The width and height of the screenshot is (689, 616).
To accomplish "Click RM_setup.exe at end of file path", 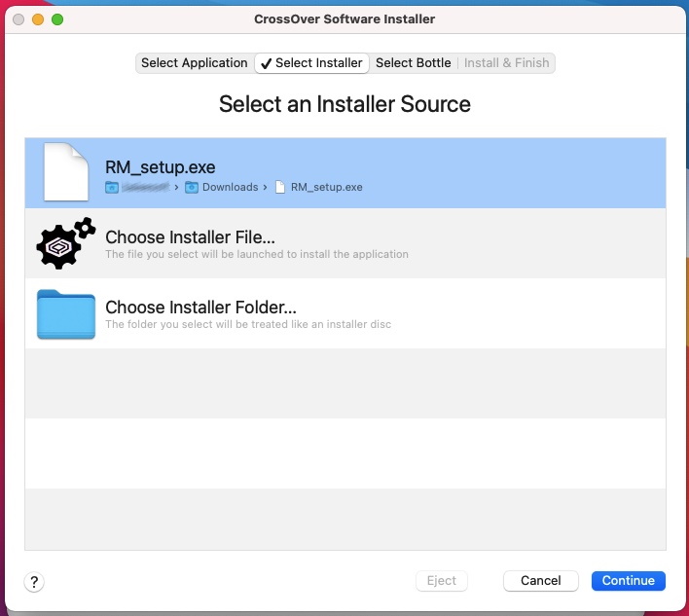I will click(326, 187).
